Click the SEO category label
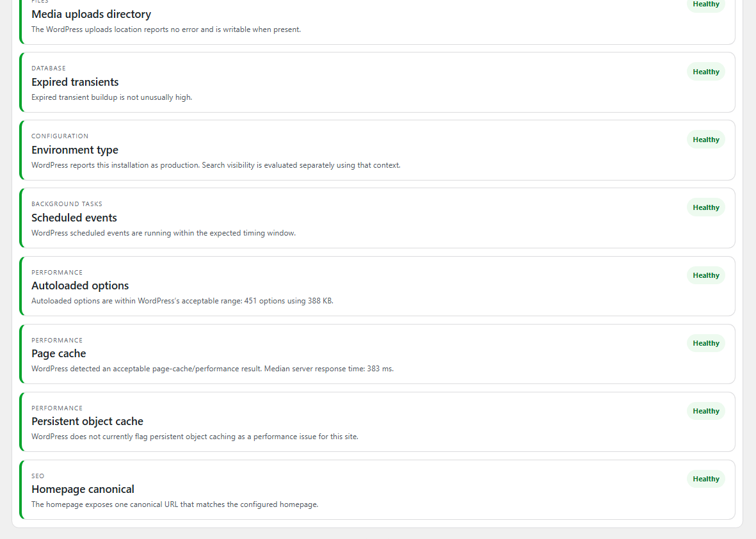The image size is (756, 539). [x=38, y=476]
